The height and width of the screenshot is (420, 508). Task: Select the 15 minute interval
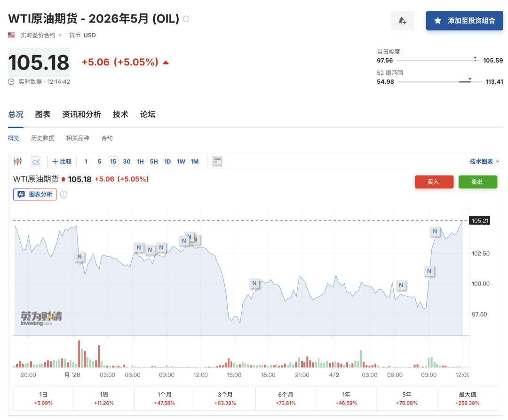(113, 161)
